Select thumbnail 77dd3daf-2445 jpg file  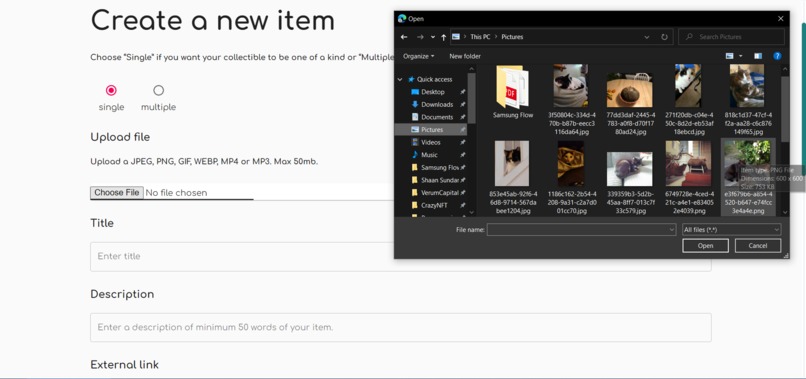(630, 89)
